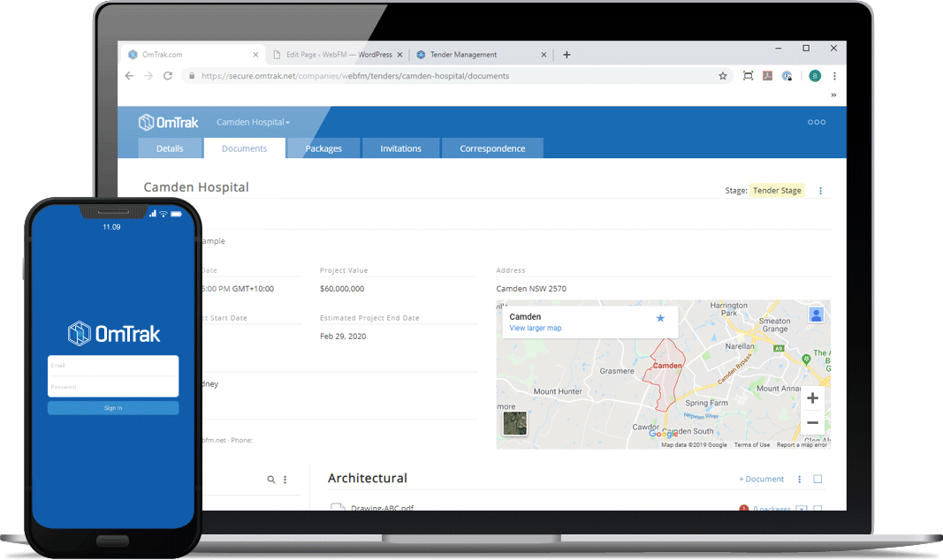Click the OmTrak logo in the header
This screenshot has height=560, width=943.
(x=169, y=123)
